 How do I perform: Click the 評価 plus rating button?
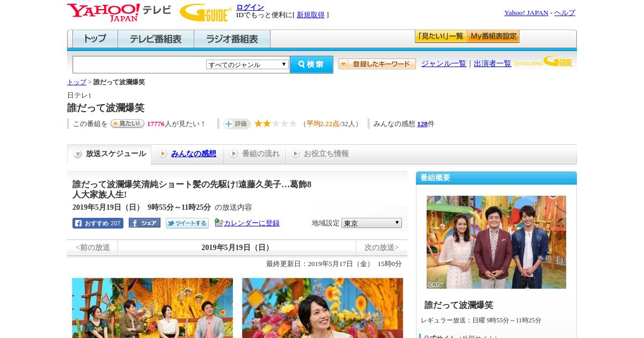237,124
